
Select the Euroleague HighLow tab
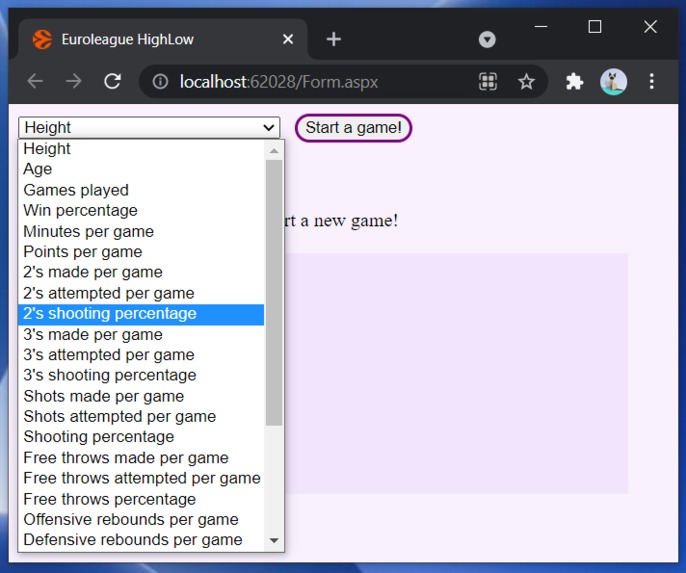pyautogui.click(x=162, y=39)
